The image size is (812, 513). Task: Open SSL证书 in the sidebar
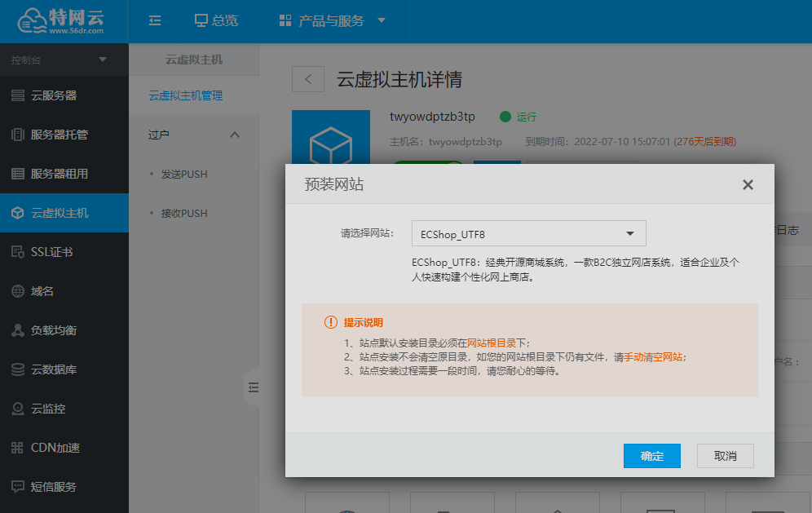point(64,252)
